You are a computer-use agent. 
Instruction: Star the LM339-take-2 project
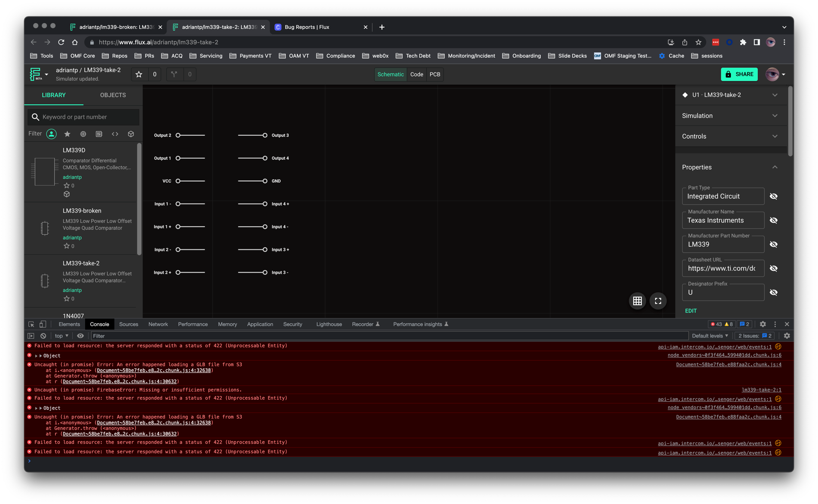(139, 74)
